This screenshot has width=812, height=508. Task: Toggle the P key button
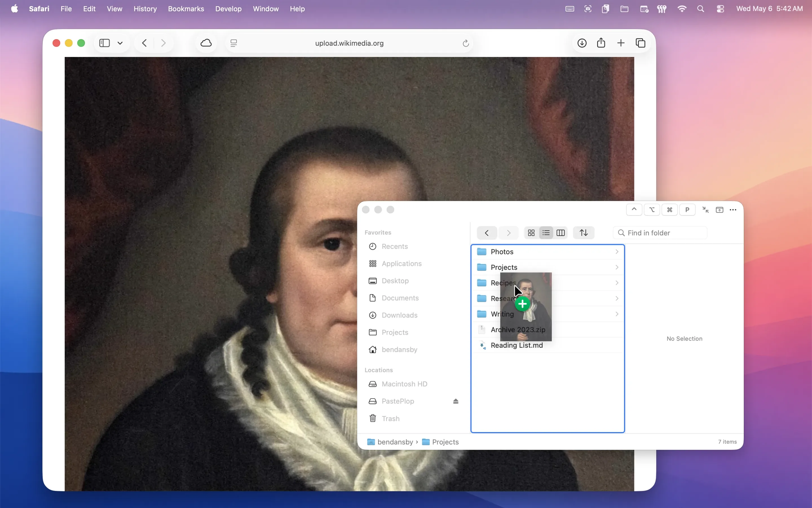[x=687, y=210]
